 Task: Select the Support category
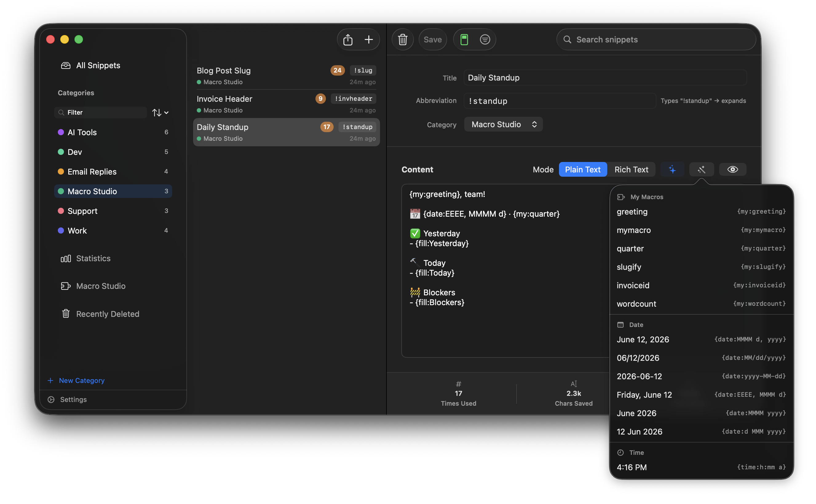[x=113, y=211]
